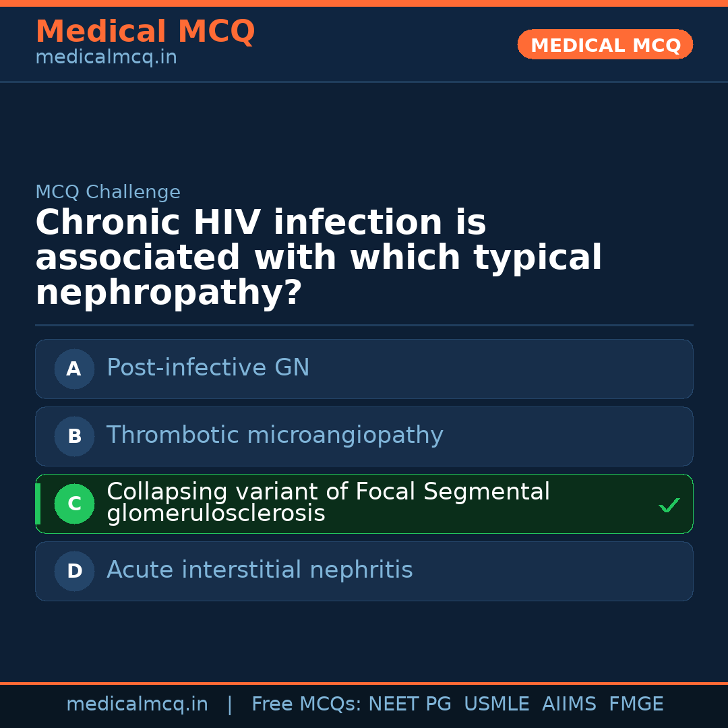
Task: Click the orange MEDICAL MCQ badge
Action: tap(605, 44)
